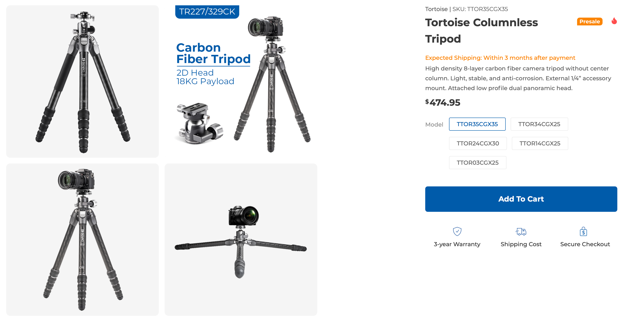Switch to model TTOR14CGX25
Image resolution: width=644 pixels, height=322 pixels.
tap(540, 143)
